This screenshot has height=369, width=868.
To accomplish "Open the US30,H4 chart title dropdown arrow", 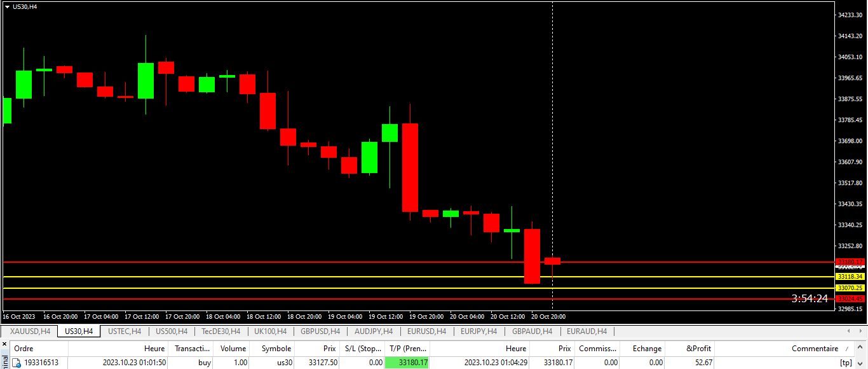I will [7, 6].
